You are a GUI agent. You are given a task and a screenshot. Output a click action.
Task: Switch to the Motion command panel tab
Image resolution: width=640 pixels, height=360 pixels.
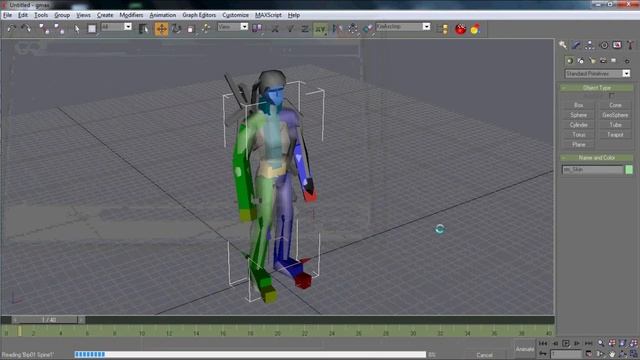[x=604, y=45]
